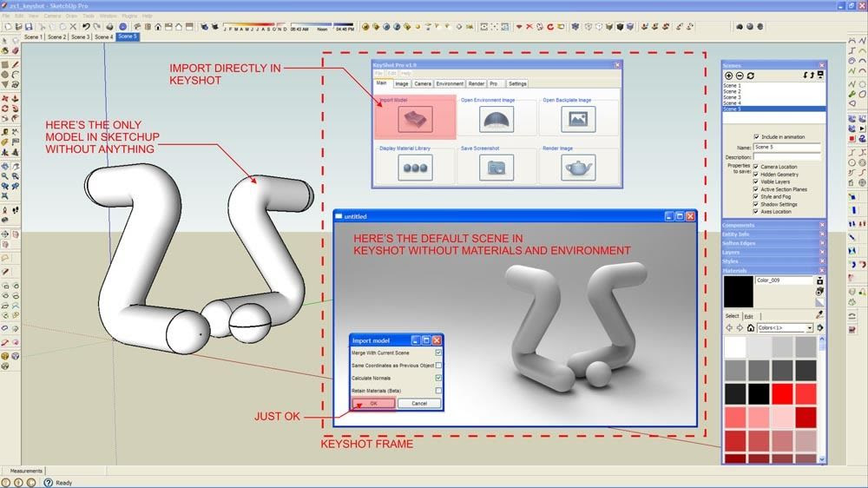Click the black current material preview
868x488 pixels.
point(739,292)
